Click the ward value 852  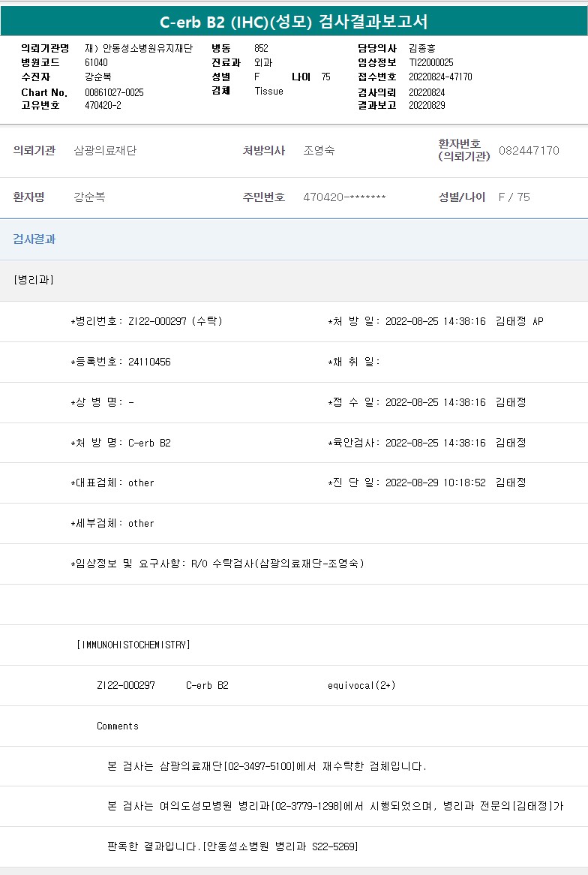point(261,49)
